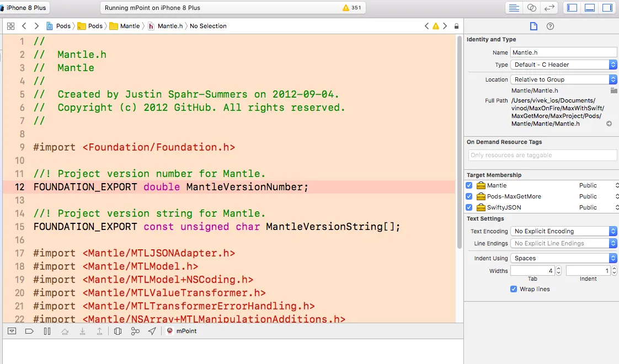The image size is (619, 364).
Task: Go forward in editor history
Action: (36, 26)
